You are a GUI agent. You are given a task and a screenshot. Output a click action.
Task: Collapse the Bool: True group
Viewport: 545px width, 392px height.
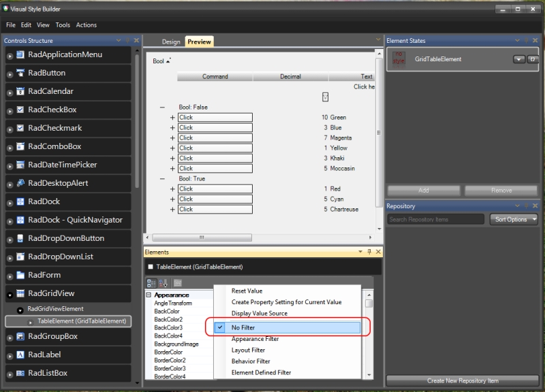162,179
